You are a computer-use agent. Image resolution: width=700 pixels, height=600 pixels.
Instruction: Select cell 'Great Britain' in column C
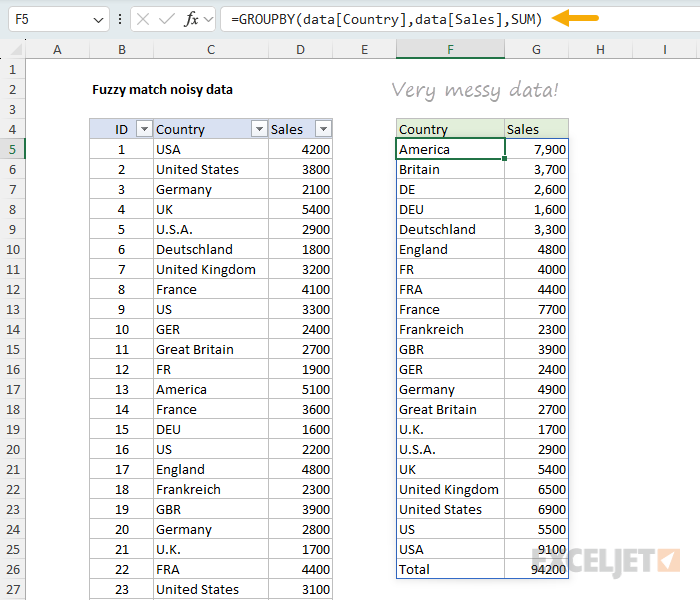coord(211,350)
